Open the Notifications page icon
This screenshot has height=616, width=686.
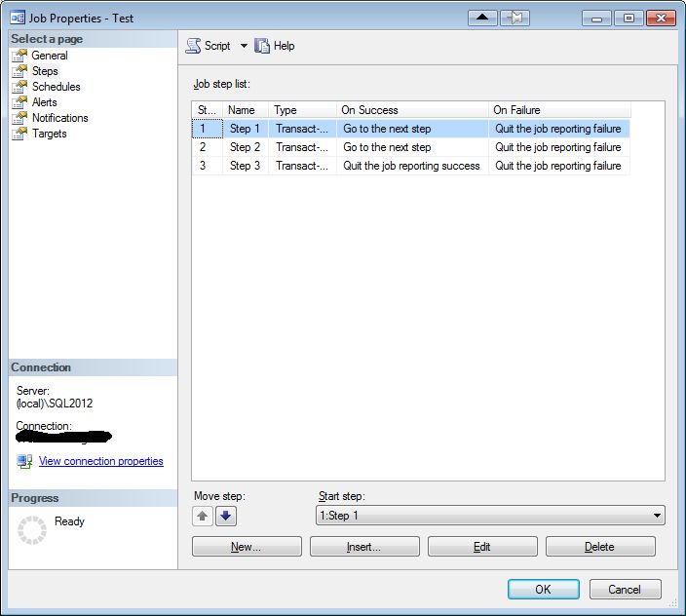pyautogui.click(x=19, y=118)
